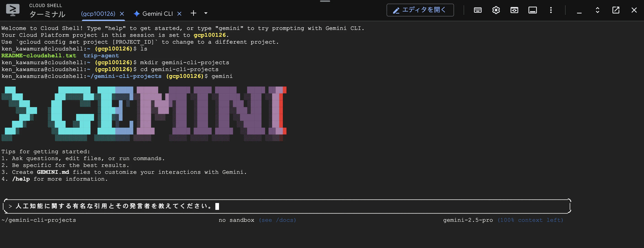Screen dimensions: 644x248
Task: Click the "CLOUD SHELL" header label
Action: point(45,5)
